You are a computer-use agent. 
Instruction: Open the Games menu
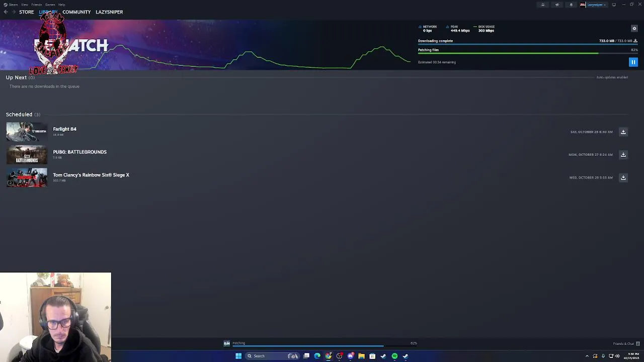50,5
